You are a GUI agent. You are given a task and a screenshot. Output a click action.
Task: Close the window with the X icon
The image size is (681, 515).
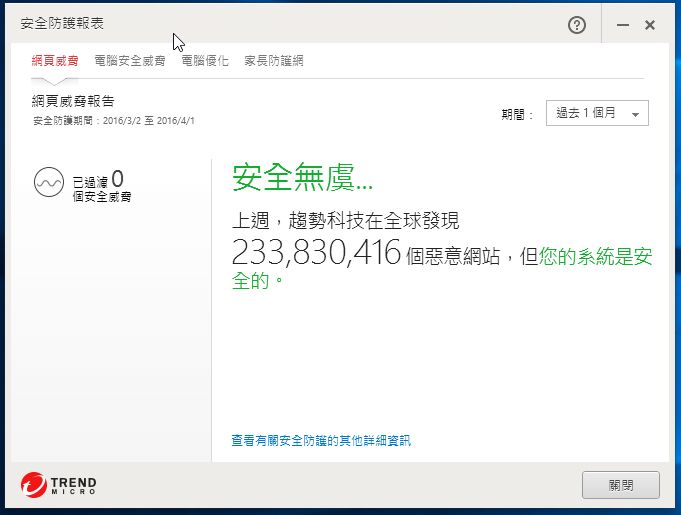click(x=650, y=25)
